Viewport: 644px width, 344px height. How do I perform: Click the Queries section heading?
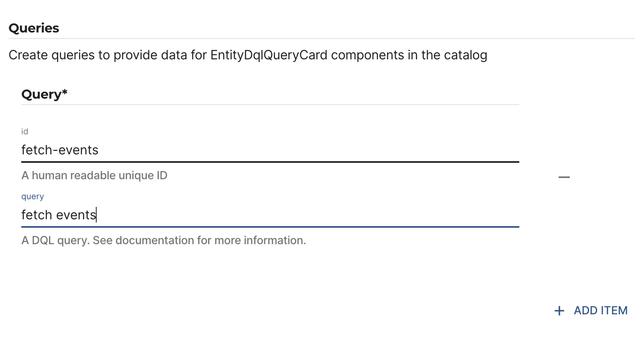34,28
